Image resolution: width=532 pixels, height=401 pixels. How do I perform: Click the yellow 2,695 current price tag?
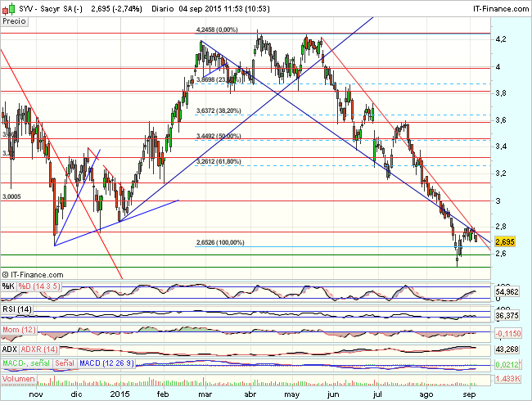[x=508, y=242]
